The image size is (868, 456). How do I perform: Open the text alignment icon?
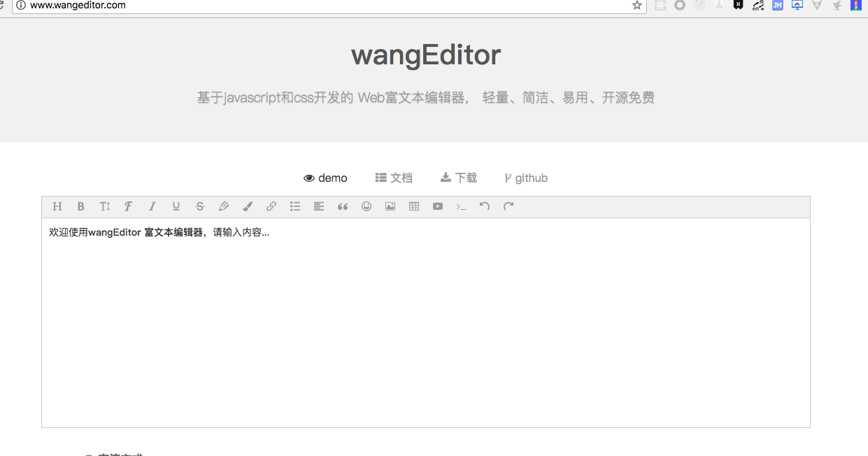[x=319, y=206]
